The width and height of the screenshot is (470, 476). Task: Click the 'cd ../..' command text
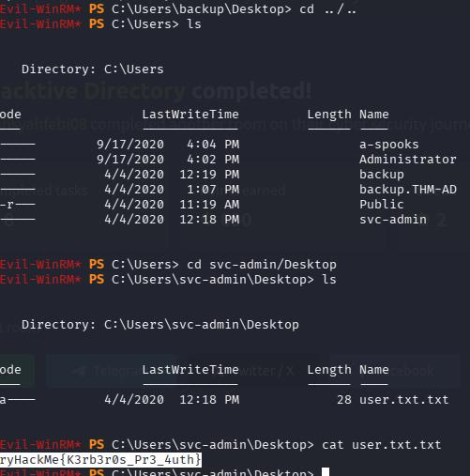click(327, 9)
